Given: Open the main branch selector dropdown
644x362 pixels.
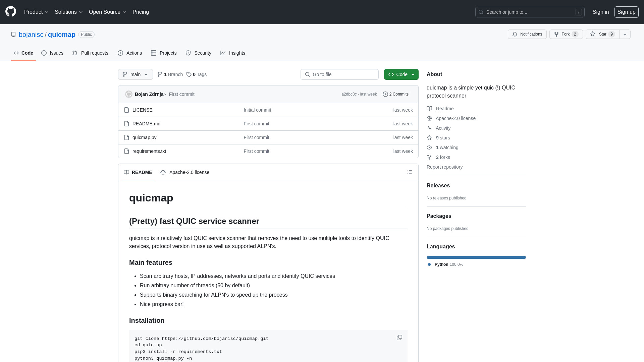Looking at the screenshot, I should (136, 74).
